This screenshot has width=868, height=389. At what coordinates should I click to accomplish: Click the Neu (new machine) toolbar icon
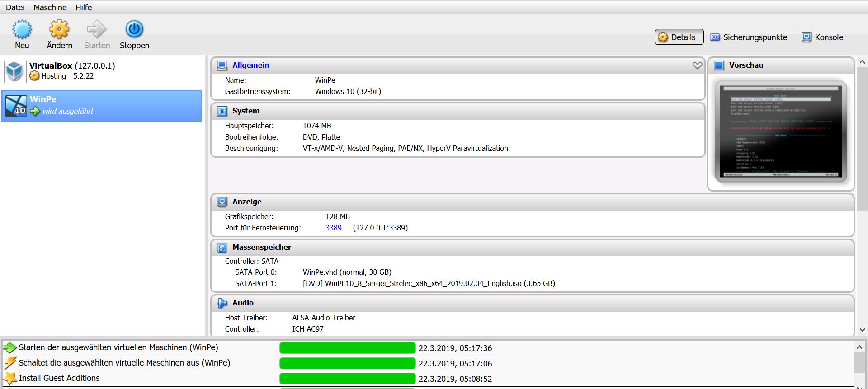pos(22,29)
